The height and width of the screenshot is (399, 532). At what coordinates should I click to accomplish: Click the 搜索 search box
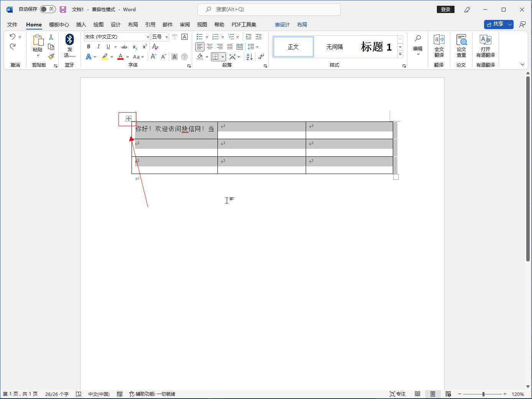point(268,9)
